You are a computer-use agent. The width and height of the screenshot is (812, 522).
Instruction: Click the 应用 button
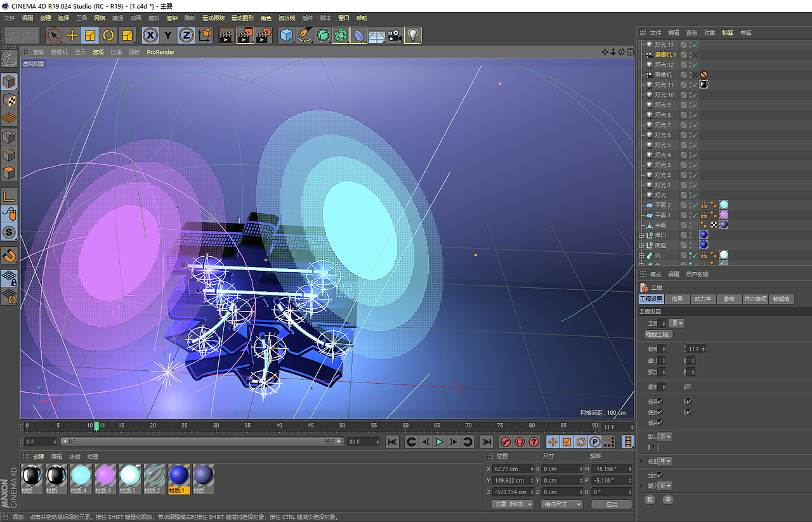pyautogui.click(x=612, y=504)
